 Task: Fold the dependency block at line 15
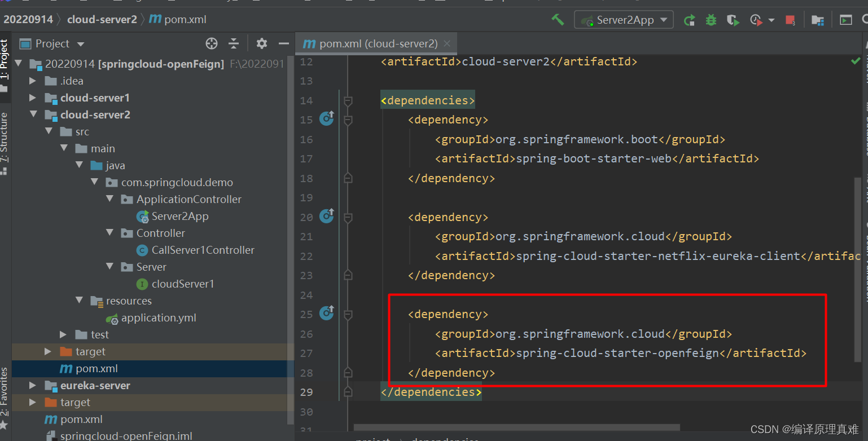(348, 120)
